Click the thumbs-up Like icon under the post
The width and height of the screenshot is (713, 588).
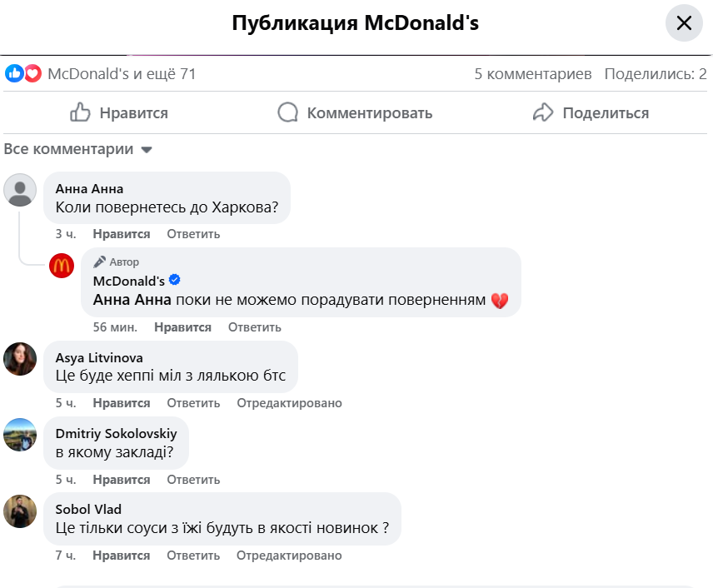81,112
